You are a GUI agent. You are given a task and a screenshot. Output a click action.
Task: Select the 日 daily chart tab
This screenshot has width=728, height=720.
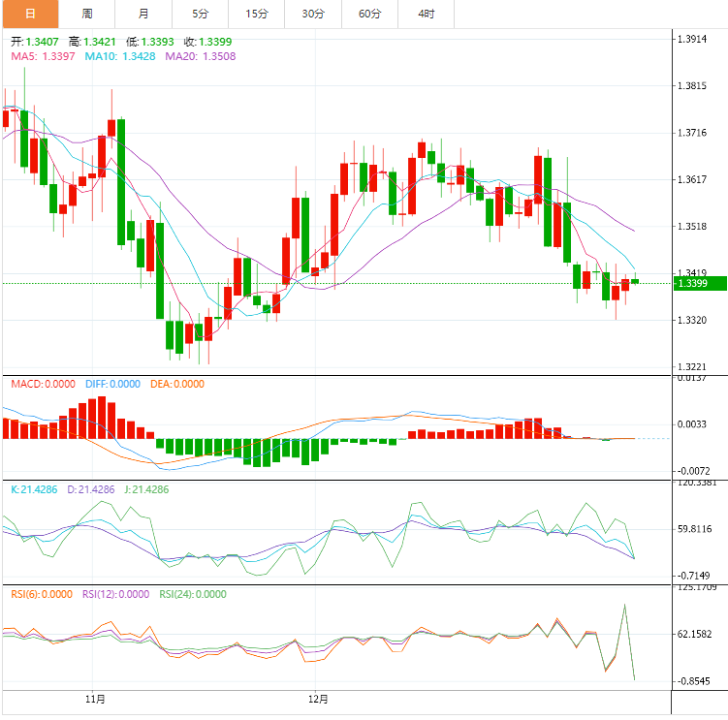pos(30,14)
